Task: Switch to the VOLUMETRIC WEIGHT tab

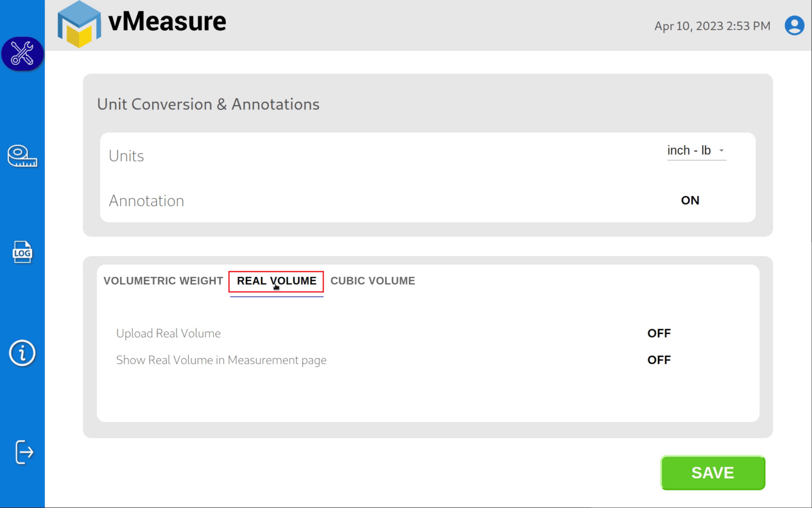Action: [163, 280]
